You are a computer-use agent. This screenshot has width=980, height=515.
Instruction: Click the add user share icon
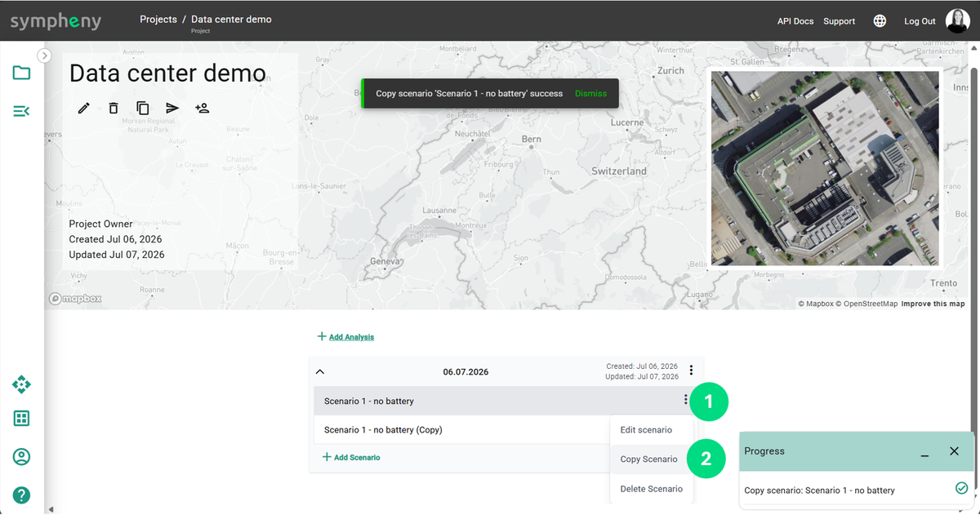tap(203, 108)
